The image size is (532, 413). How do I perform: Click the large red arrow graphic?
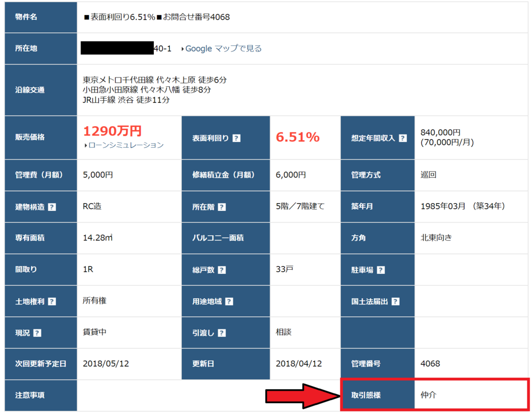[x=301, y=396]
